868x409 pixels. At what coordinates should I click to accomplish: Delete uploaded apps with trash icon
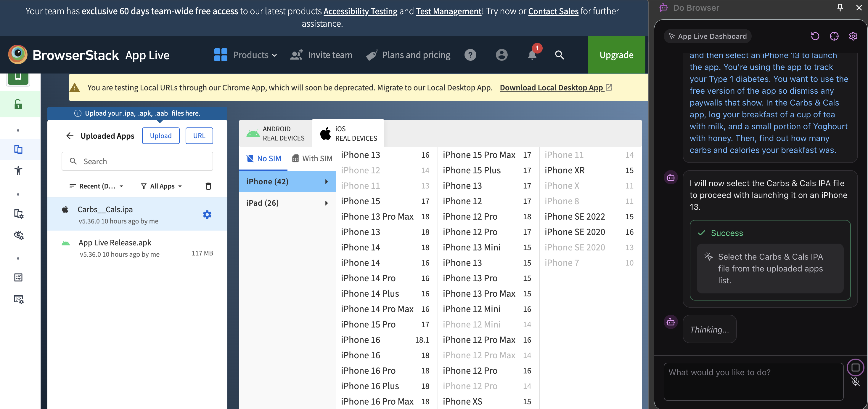208,186
